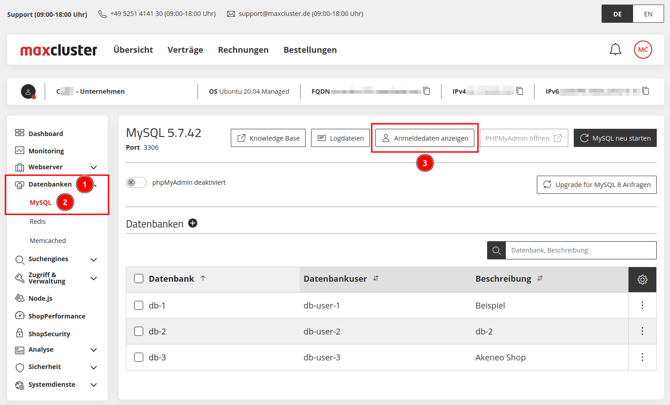The image size is (670, 405).
Task: Open the Verträge menu
Action: point(185,50)
